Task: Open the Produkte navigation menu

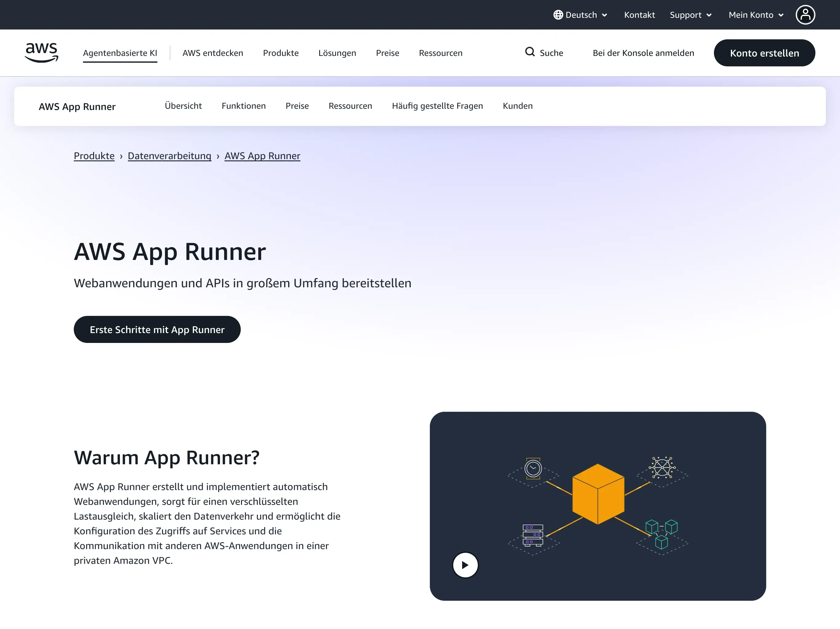Action: [x=281, y=53]
